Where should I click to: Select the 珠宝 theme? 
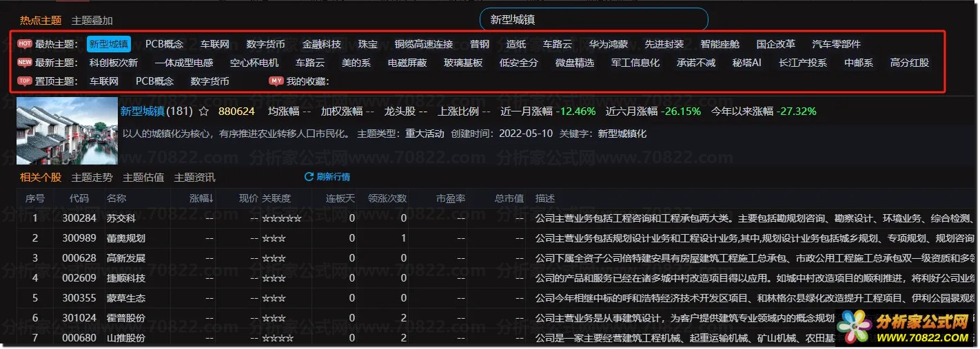(x=368, y=44)
